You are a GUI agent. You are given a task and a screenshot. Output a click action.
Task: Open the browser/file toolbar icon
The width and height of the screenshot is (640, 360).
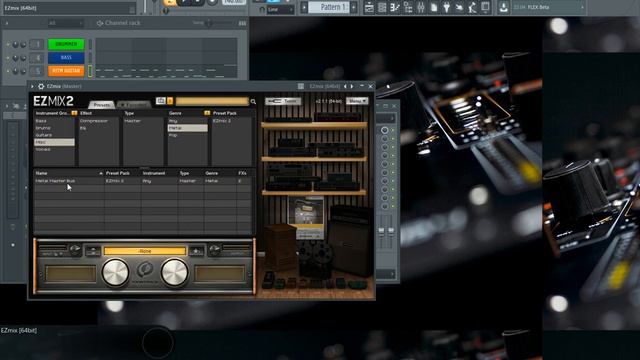click(x=434, y=7)
